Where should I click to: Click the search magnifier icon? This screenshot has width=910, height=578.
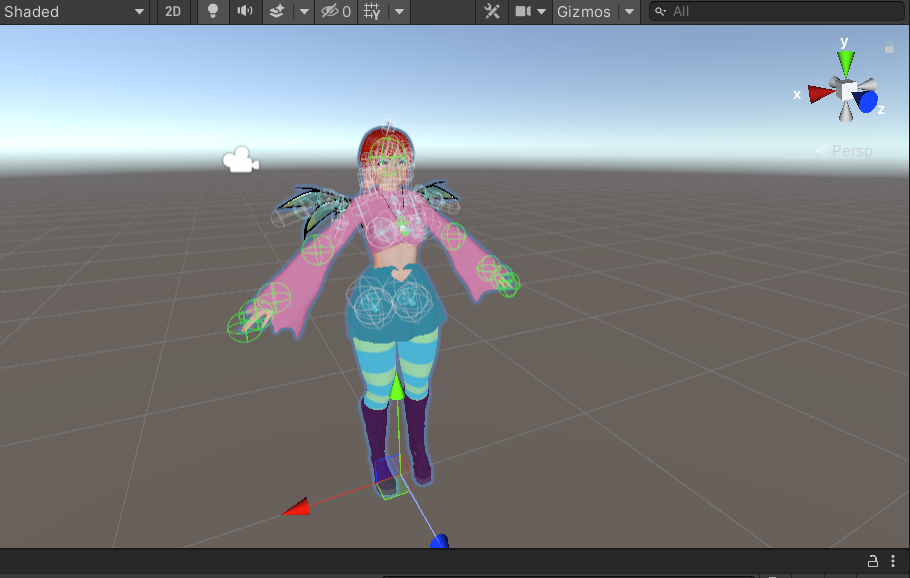[x=660, y=11]
